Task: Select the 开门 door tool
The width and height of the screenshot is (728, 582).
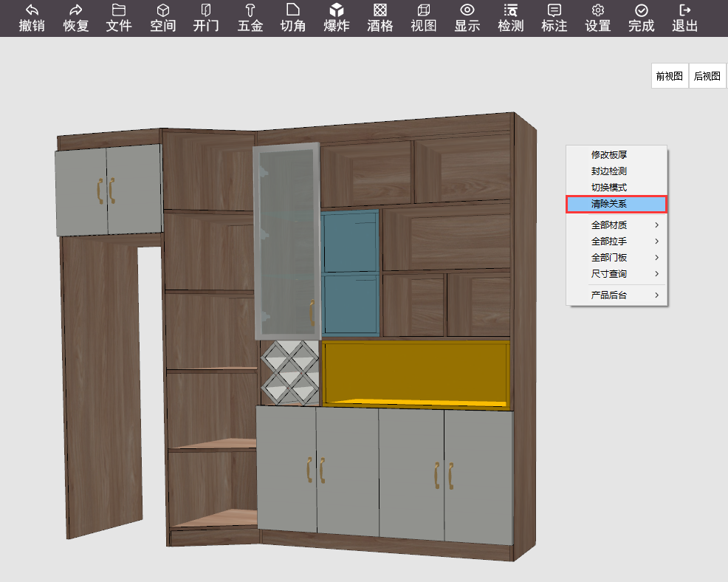Action: [x=206, y=18]
